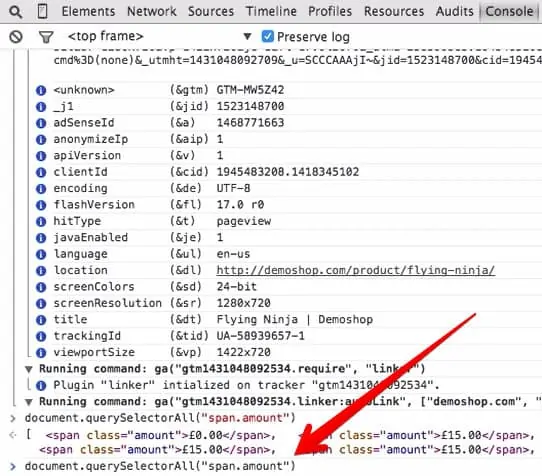Click the info icon beside trackingId
Image resolution: width=542 pixels, height=476 pixels.
(x=41, y=336)
